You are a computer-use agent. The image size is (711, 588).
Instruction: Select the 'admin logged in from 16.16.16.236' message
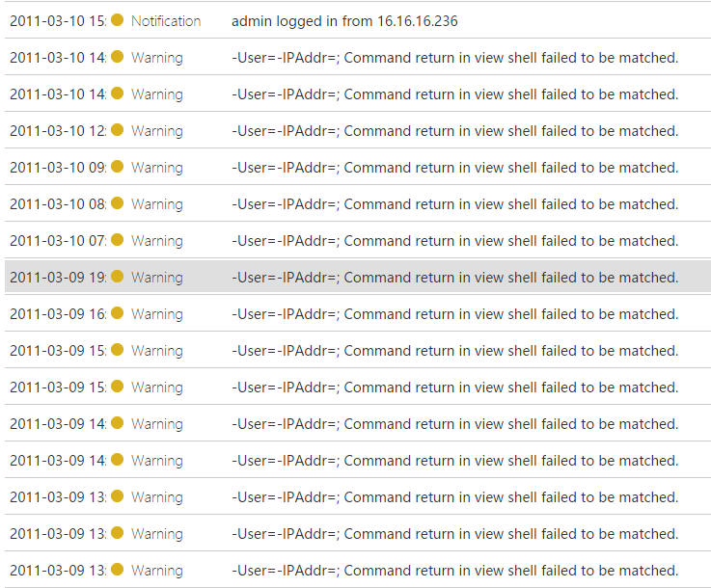(x=344, y=21)
